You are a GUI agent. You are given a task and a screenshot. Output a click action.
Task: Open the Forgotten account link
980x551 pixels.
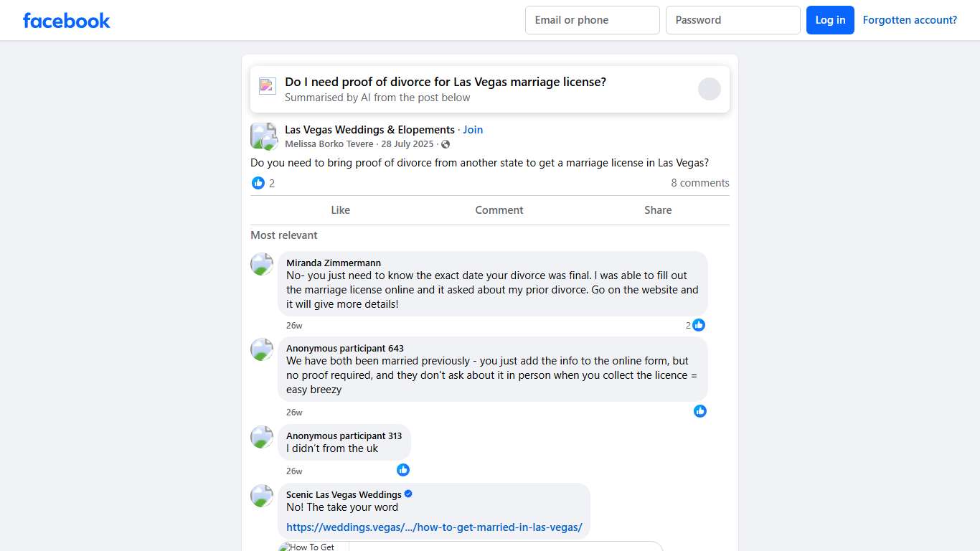[x=910, y=20]
